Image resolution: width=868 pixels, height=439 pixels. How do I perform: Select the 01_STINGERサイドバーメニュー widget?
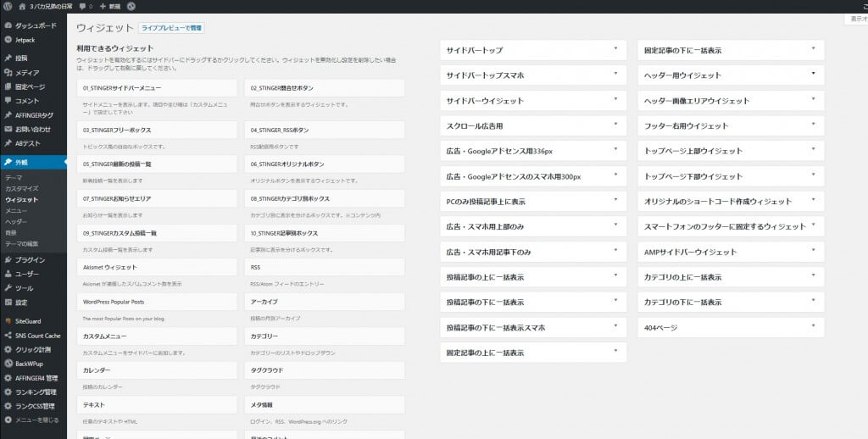coord(157,88)
